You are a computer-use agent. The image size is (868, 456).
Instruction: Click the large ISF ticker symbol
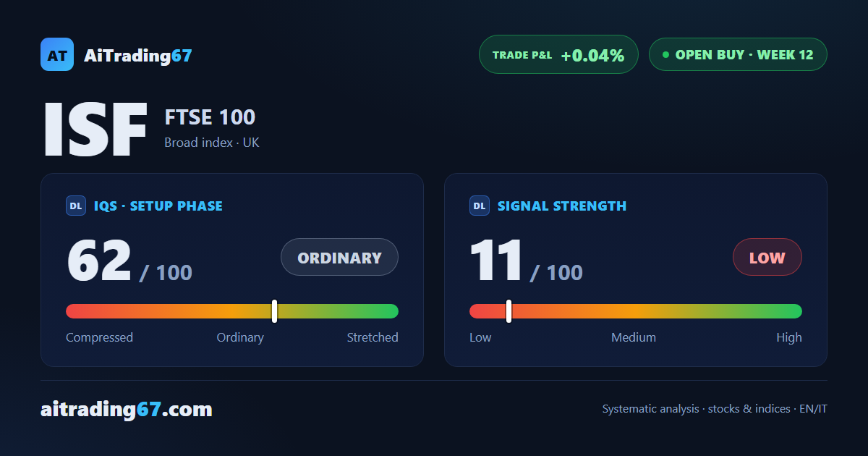coord(95,130)
